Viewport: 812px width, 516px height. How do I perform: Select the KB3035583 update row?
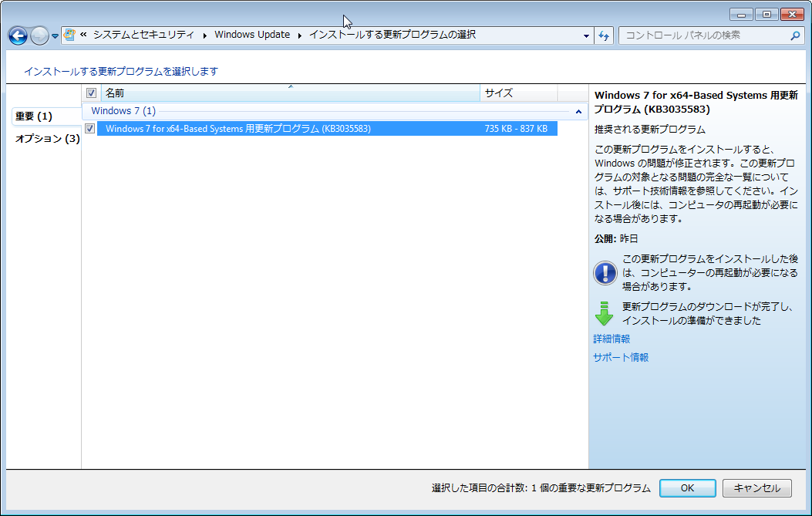(327, 129)
